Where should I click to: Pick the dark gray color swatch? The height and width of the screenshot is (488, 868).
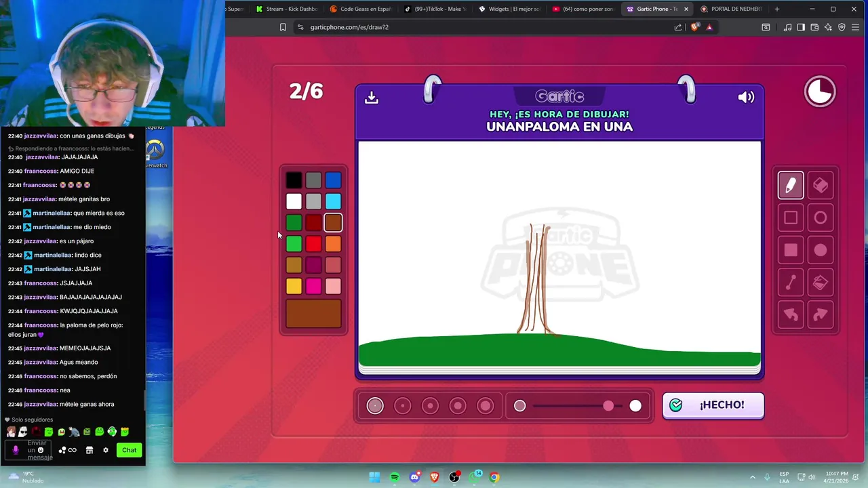coord(313,180)
